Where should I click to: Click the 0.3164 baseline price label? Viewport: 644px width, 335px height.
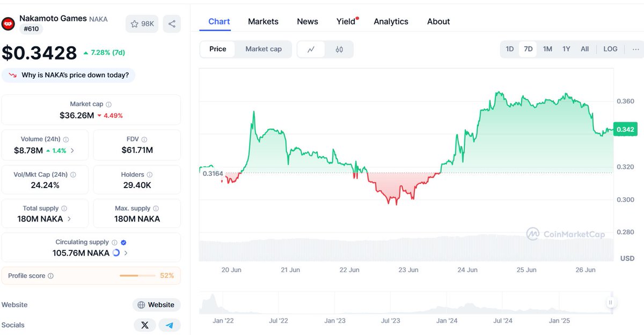coord(213,173)
